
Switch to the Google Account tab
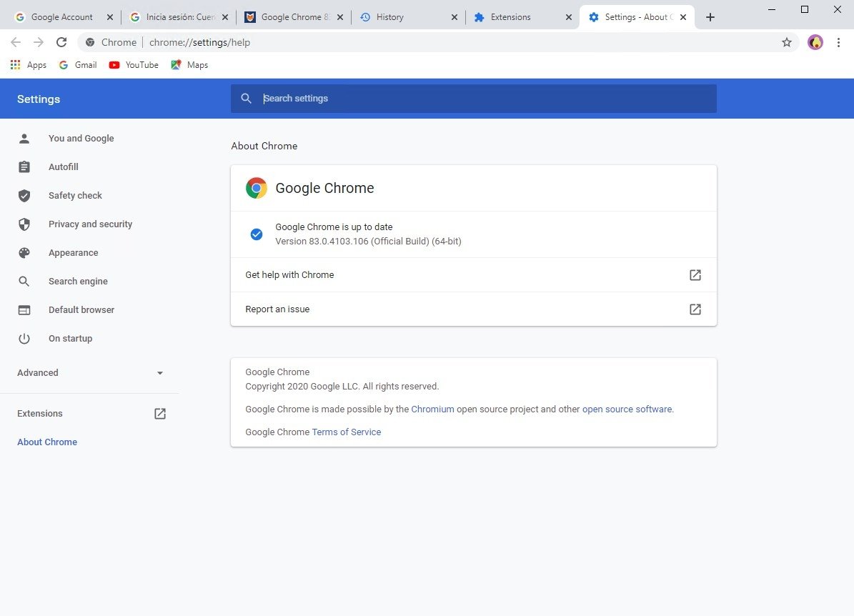click(x=63, y=17)
